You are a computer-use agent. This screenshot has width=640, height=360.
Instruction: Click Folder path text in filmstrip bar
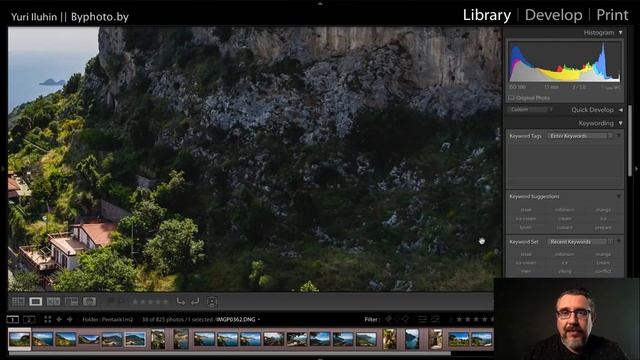(x=108, y=319)
